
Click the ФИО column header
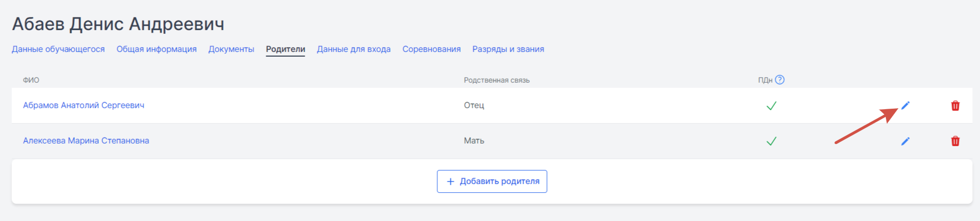point(31,80)
